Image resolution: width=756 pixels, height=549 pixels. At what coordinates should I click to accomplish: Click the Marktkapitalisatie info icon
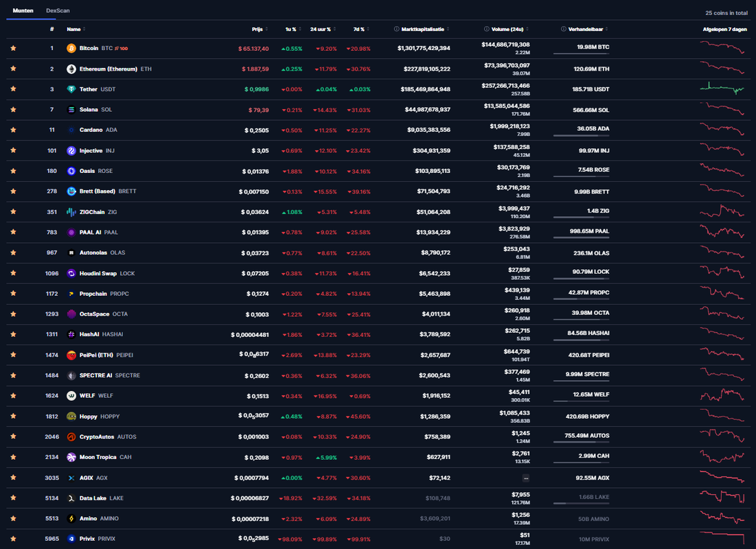(397, 30)
